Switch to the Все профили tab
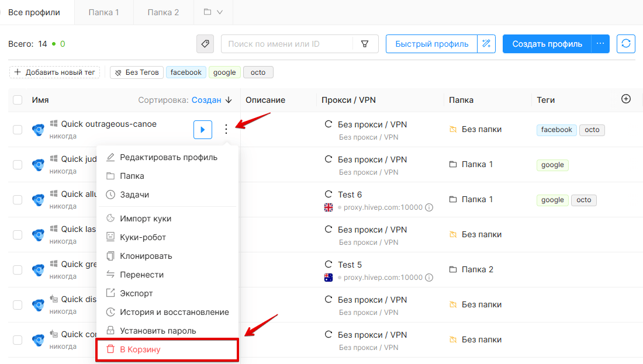 (x=34, y=12)
